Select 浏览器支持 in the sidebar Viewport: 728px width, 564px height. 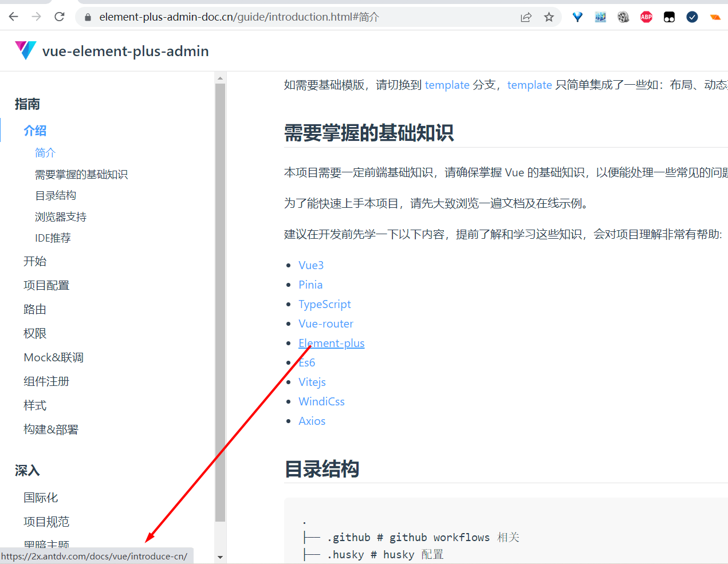pos(61,216)
